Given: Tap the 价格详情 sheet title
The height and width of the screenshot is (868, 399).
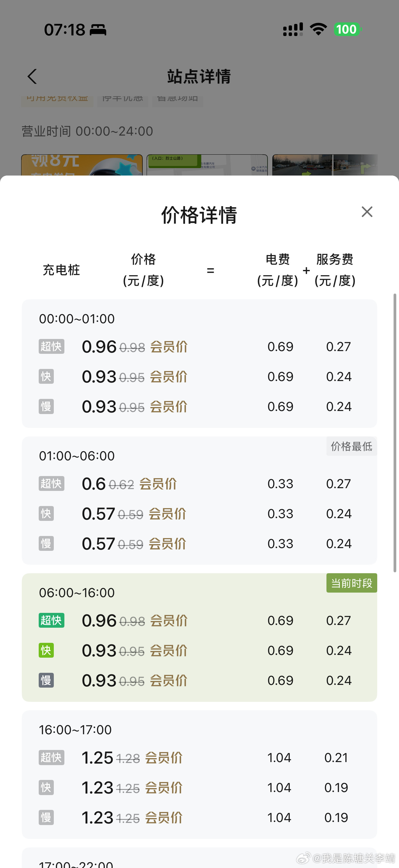Looking at the screenshot, I should pos(199,215).
